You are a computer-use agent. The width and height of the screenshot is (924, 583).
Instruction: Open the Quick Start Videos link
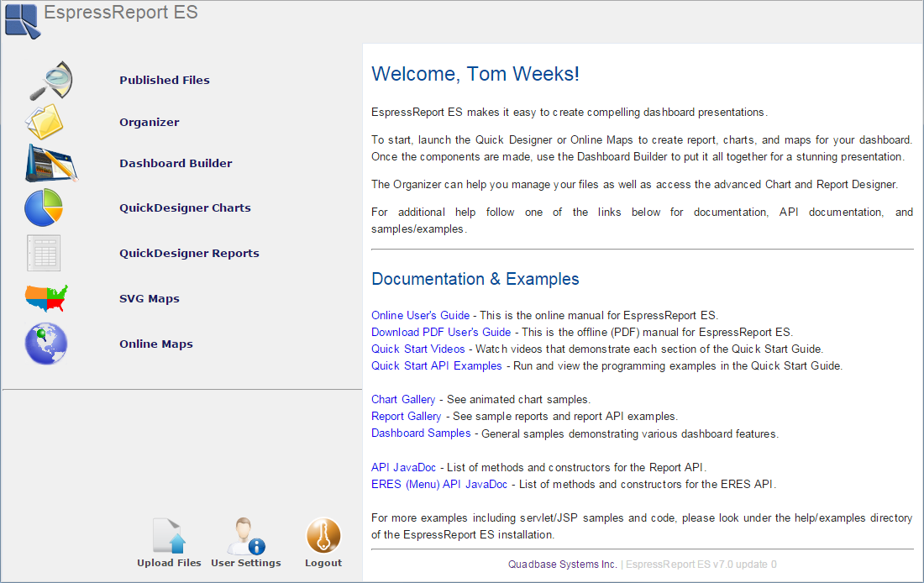click(x=417, y=349)
